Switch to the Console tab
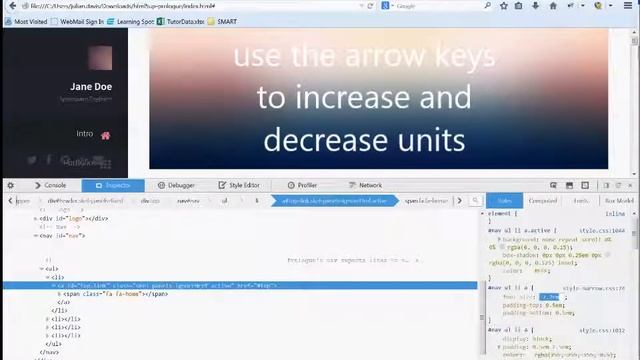This screenshot has width=640, height=360. (50, 185)
